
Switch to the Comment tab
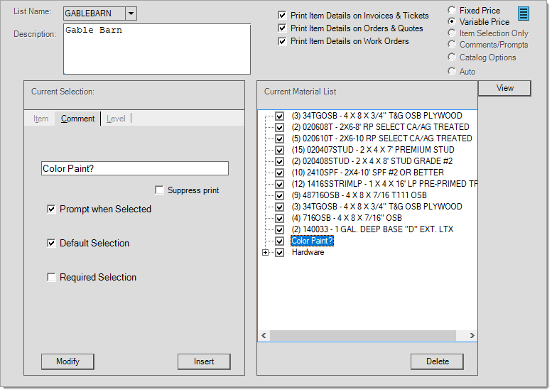point(77,119)
